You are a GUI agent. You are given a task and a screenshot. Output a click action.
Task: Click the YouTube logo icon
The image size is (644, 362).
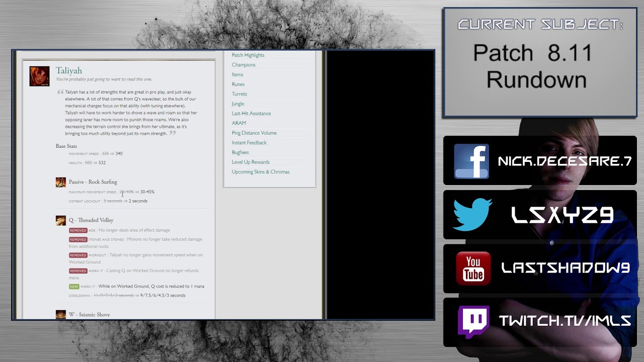(473, 268)
